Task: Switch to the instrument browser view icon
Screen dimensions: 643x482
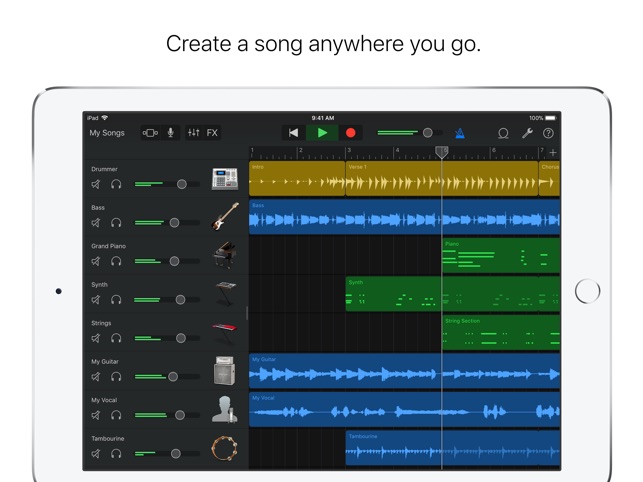Action: (150, 133)
